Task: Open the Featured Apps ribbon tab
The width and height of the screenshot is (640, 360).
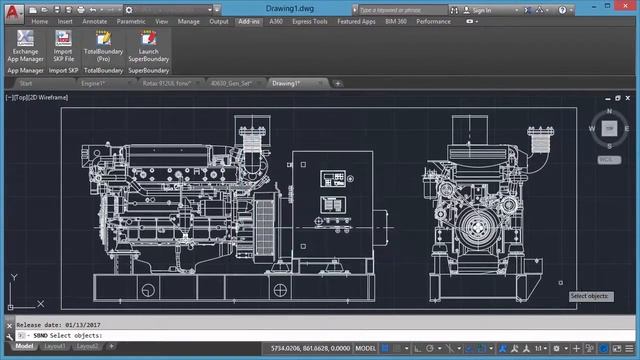Action: coord(356,22)
